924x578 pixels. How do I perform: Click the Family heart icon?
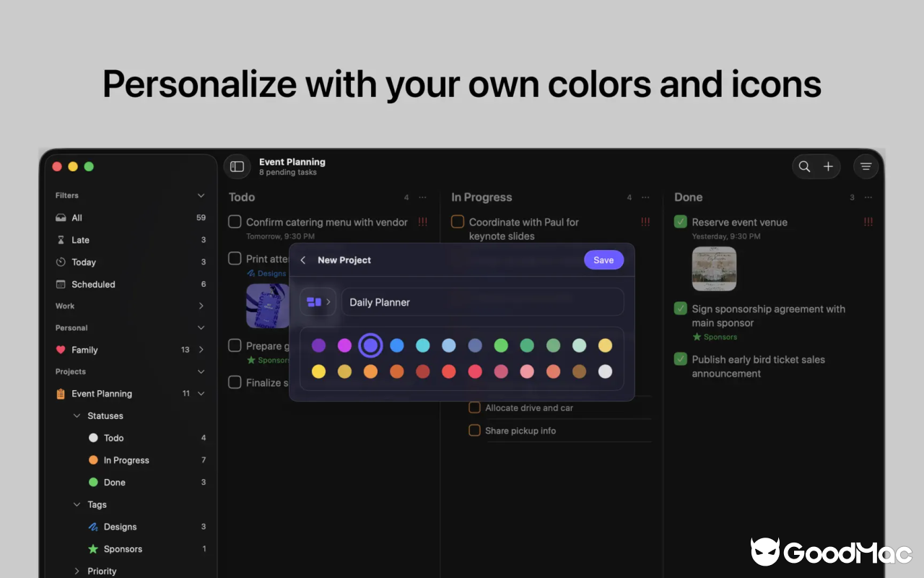pos(61,350)
